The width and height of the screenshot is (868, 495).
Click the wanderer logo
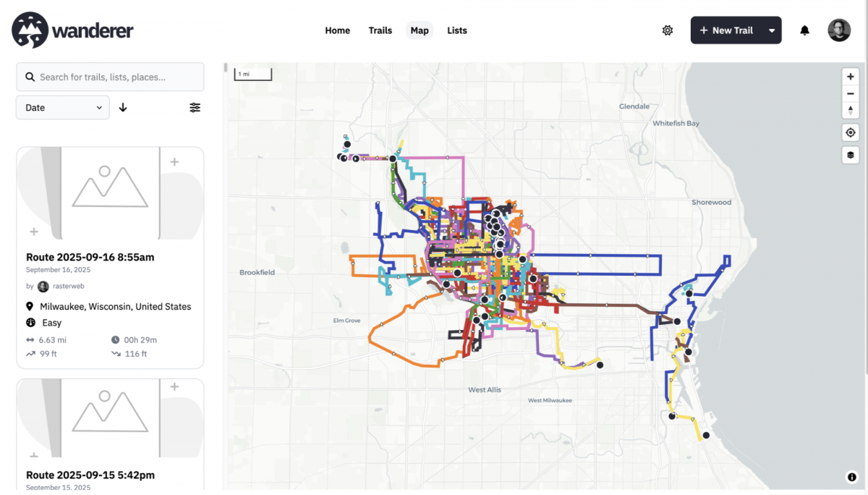coord(72,30)
